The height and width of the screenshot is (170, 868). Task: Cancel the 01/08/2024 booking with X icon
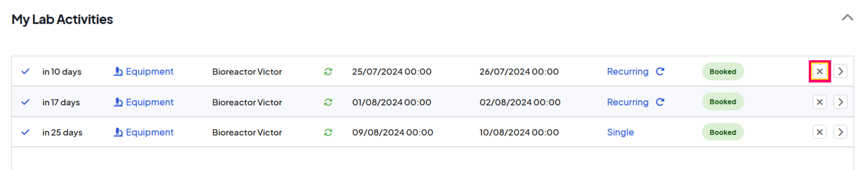coord(819,102)
